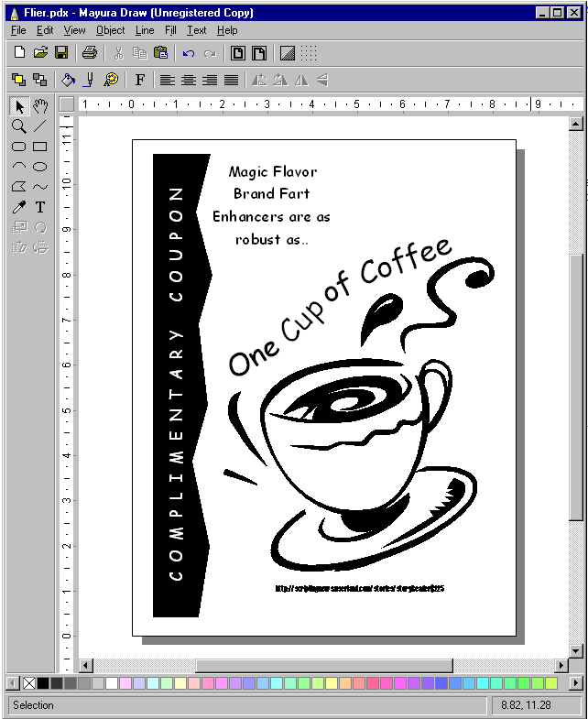Toggle the arrow Selection tool
The width and height of the screenshot is (588, 719).
(x=18, y=106)
